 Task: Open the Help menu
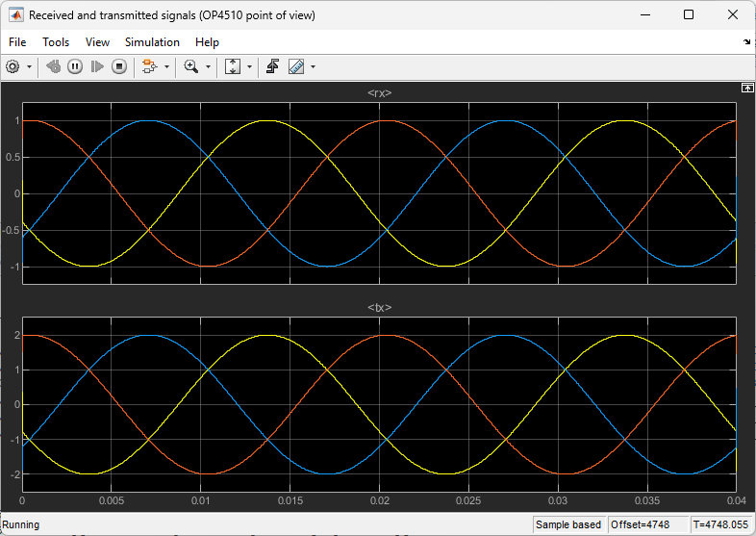[207, 42]
